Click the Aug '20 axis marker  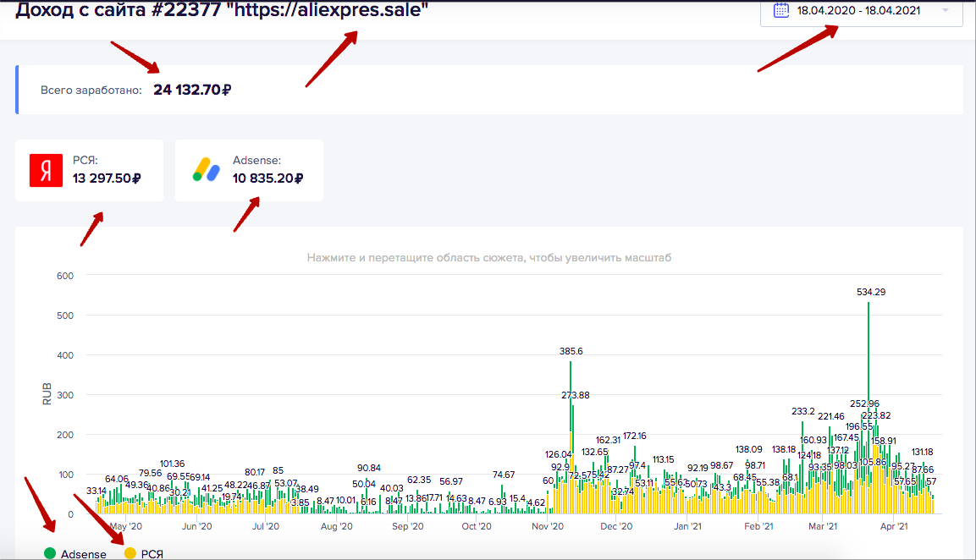[337, 526]
